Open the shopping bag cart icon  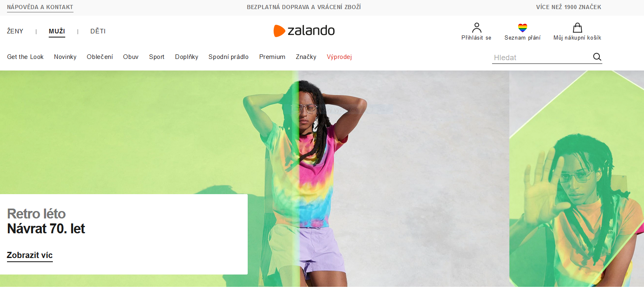578,28
